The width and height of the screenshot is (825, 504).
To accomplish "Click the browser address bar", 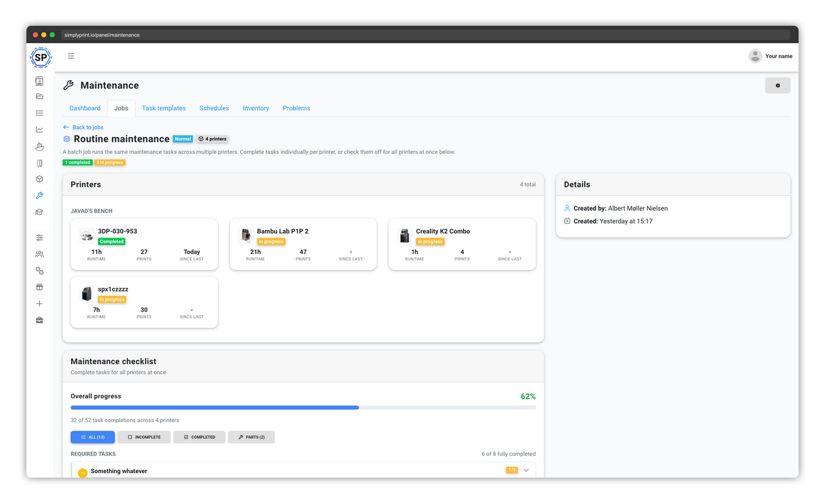I will click(x=425, y=35).
